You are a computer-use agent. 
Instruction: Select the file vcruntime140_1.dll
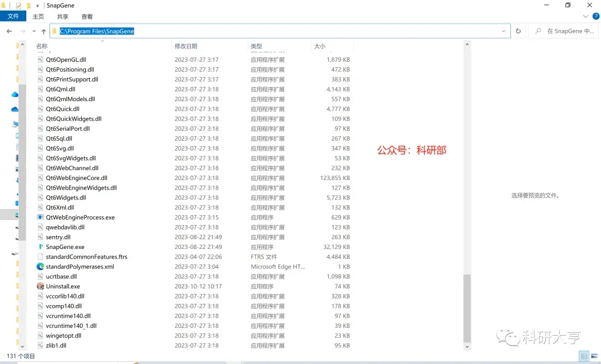[71, 326]
